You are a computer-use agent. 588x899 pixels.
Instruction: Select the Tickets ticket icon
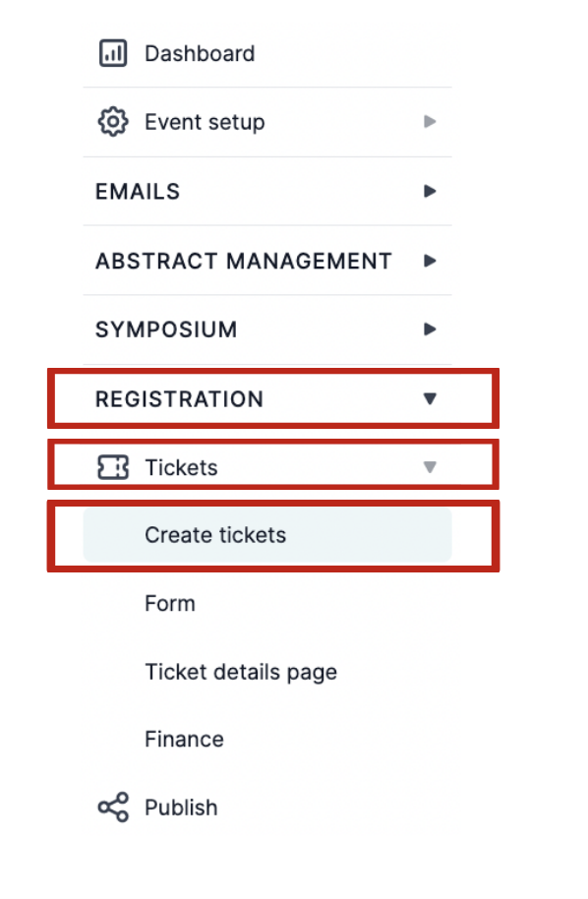click(113, 466)
